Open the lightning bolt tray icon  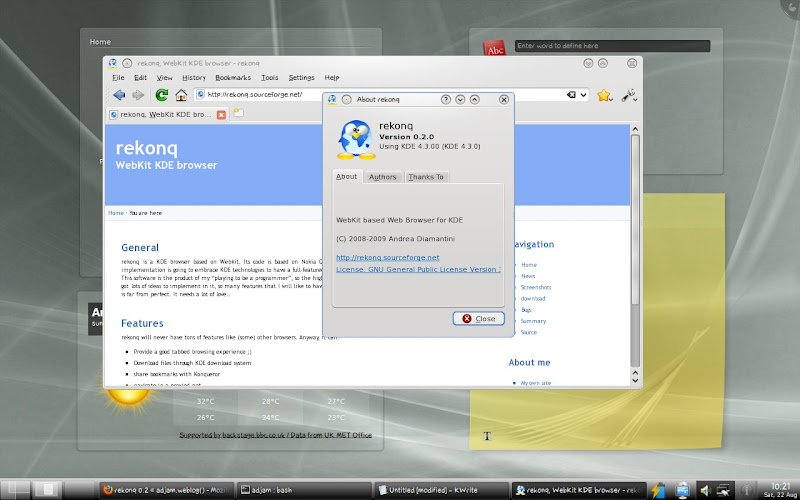tap(658, 490)
